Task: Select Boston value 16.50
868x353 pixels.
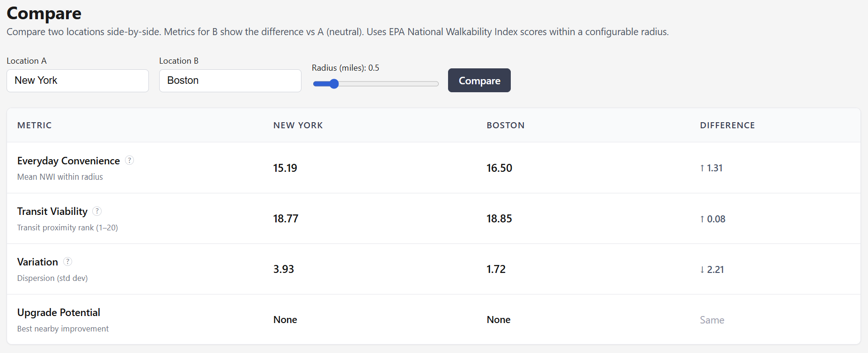Action: (x=499, y=168)
